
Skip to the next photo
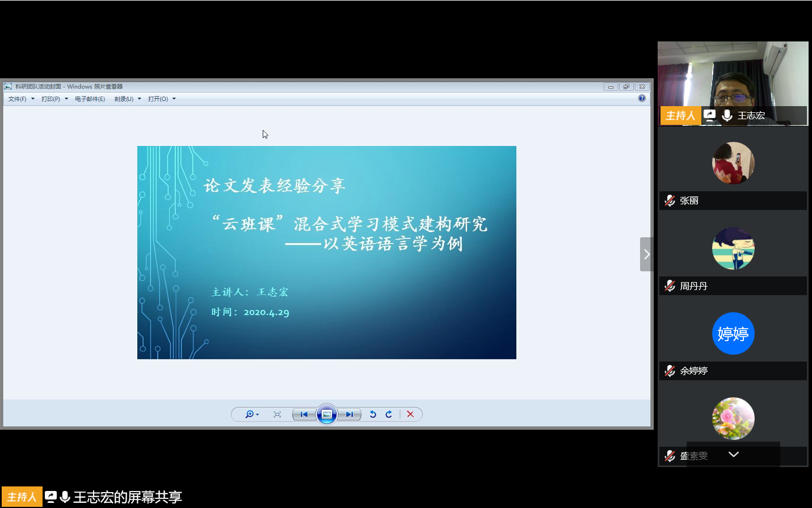tap(350, 414)
